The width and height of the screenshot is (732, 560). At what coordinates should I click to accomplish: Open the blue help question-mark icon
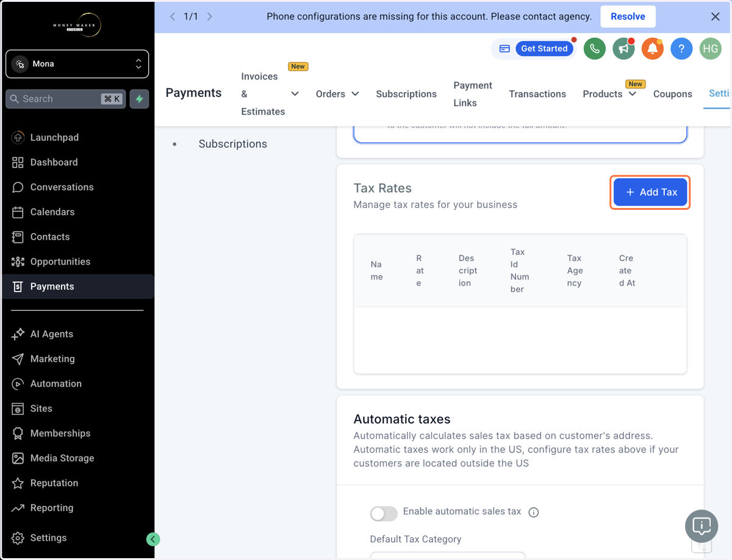(681, 49)
